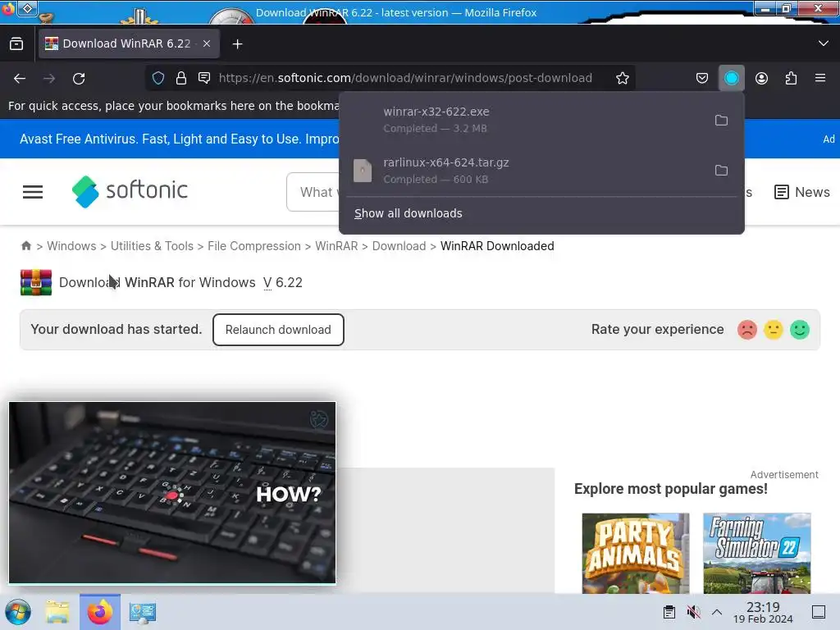Click the Avast Free Antivirus banner
Screen dimensions: 840x630
coord(180,139)
